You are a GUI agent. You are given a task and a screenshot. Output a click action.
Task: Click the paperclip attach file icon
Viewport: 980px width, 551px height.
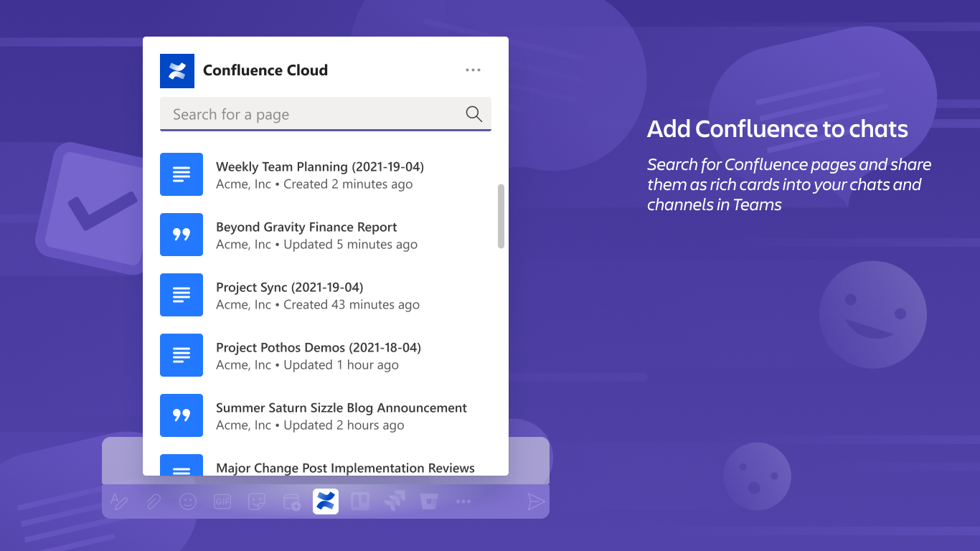[154, 501]
